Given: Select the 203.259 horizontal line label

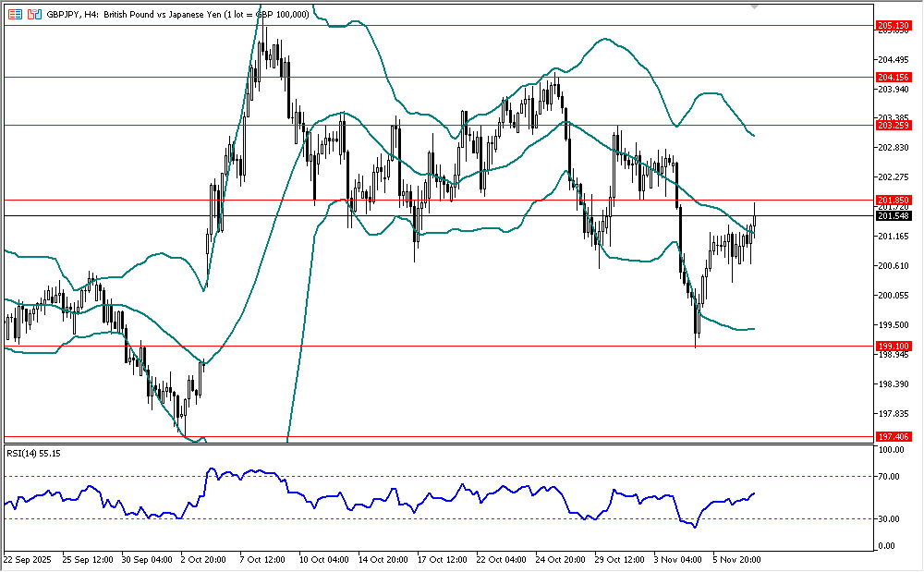Looking at the screenshot, I should 893,125.
